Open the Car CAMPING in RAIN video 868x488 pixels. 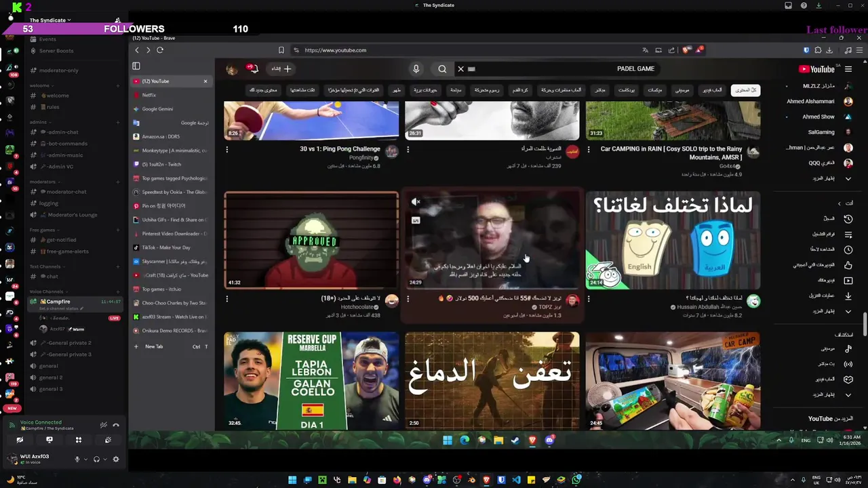[673, 121]
